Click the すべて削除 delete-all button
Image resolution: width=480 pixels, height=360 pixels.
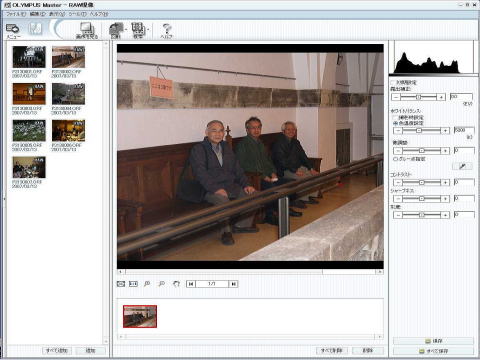[331, 350]
